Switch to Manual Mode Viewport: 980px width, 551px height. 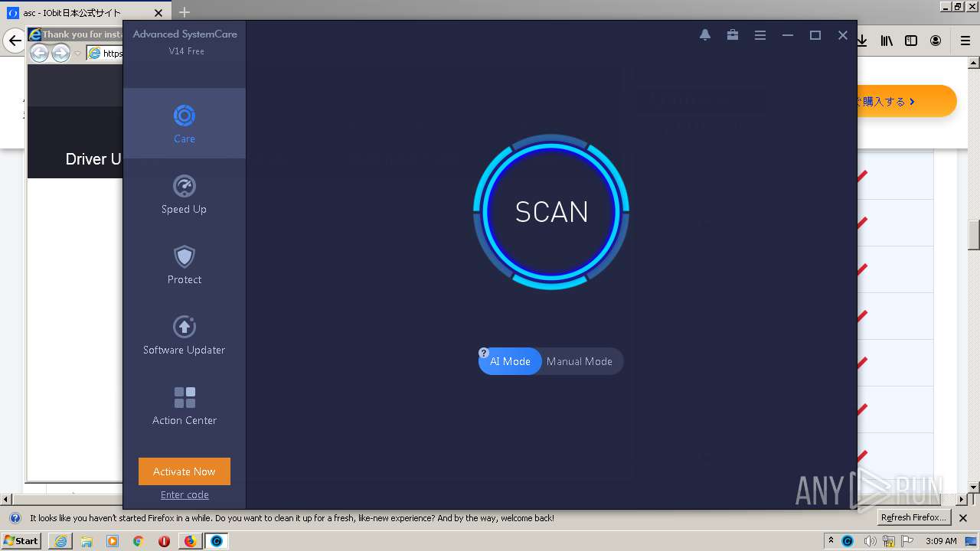click(x=580, y=361)
